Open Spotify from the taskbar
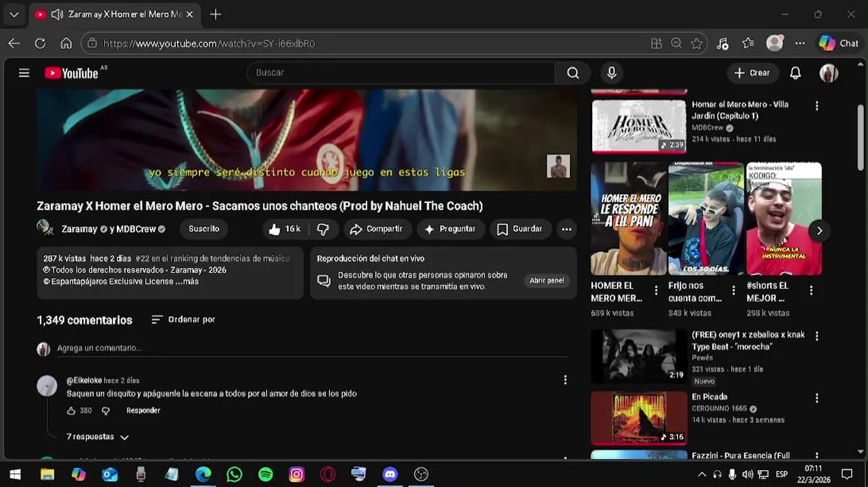Viewport: 868px width, 487px height. click(266, 474)
